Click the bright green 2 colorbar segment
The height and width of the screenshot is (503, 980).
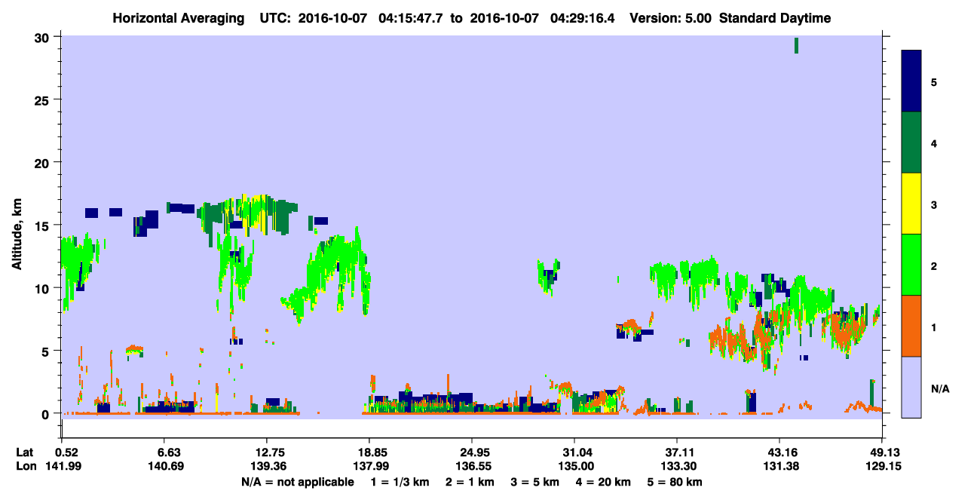[911, 265]
